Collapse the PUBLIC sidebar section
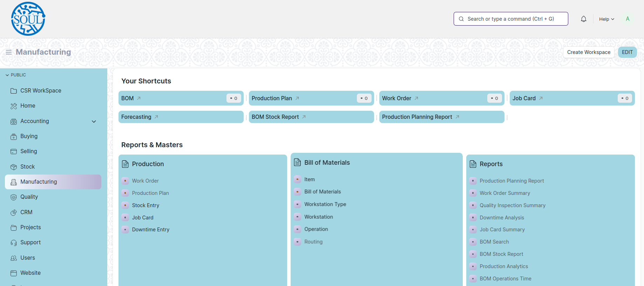 [16, 75]
